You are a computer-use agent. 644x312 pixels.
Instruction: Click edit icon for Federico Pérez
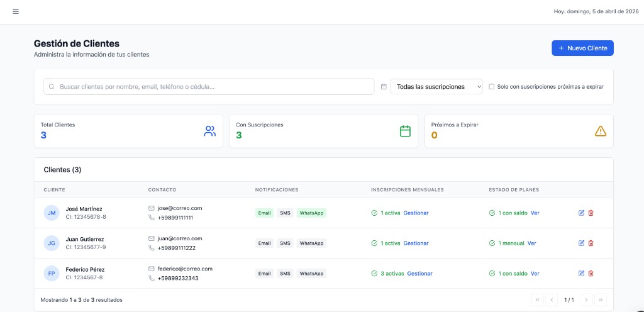click(581, 273)
